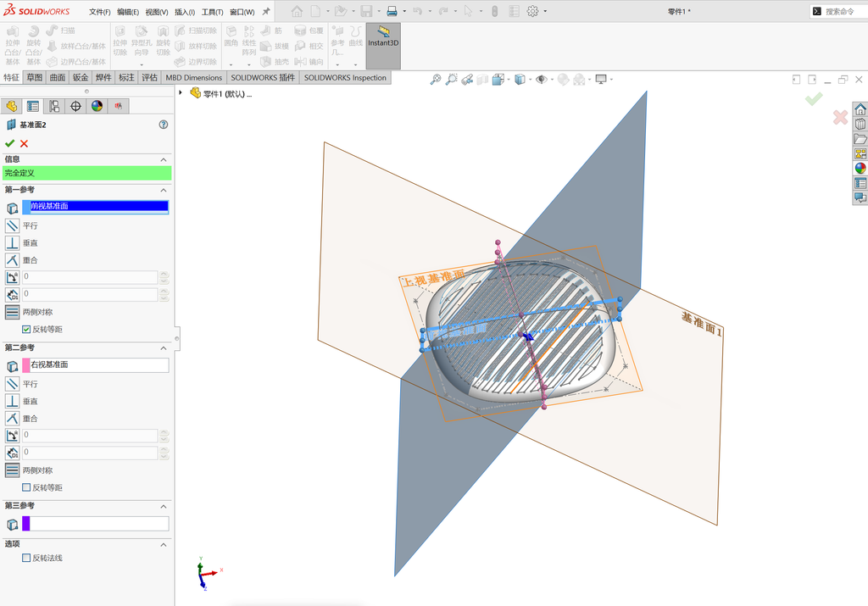Switch to the SOLIDWORKS Inspection tab
This screenshot has width=868, height=606.
click(x=346, y=77)
